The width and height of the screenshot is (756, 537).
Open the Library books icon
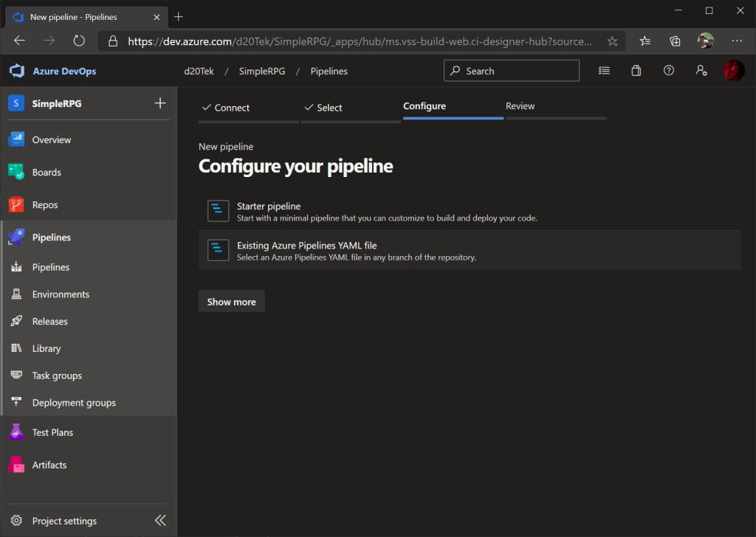(16, 348)
